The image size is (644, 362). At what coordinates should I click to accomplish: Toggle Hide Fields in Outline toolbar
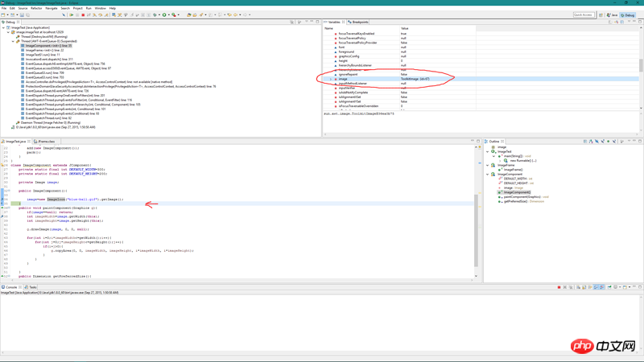click(x=597, y=142)
